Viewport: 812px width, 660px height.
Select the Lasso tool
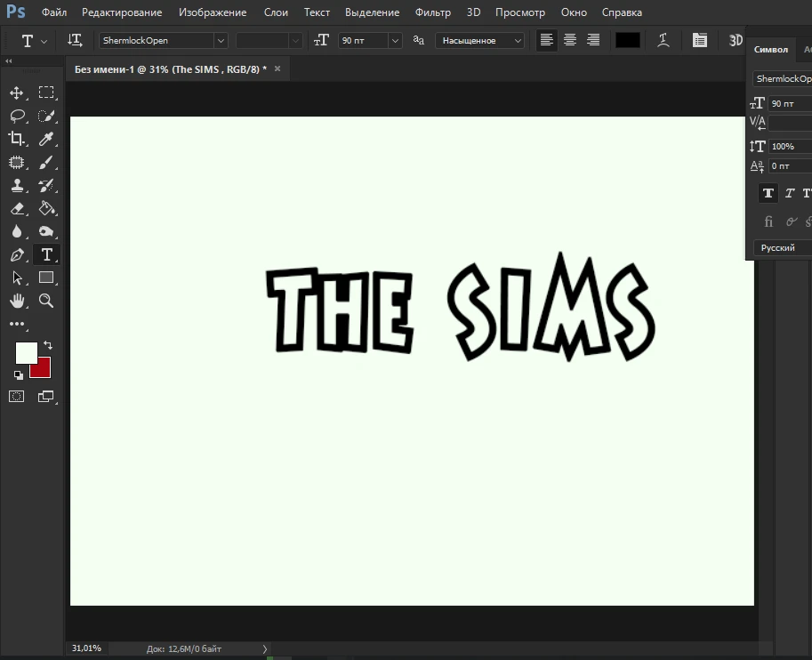point(18,116)
